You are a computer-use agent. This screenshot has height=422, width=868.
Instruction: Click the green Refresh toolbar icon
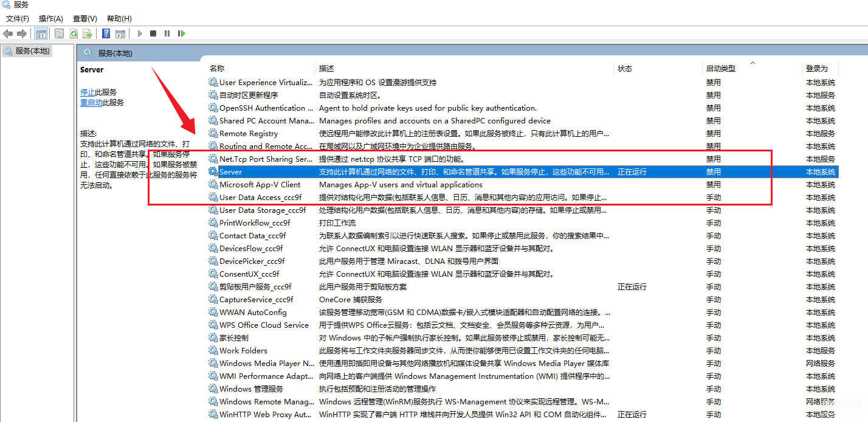pos(74,33)
